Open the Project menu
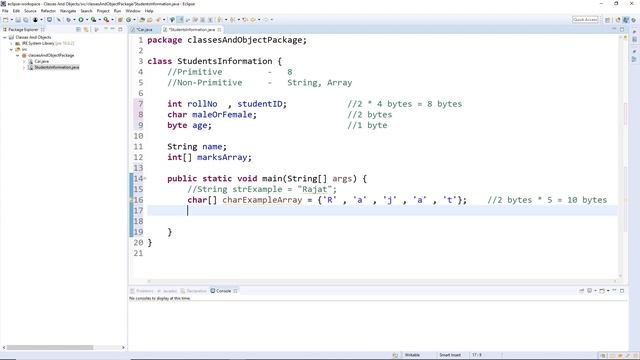 pyautogui.click(x=103, y=11)
